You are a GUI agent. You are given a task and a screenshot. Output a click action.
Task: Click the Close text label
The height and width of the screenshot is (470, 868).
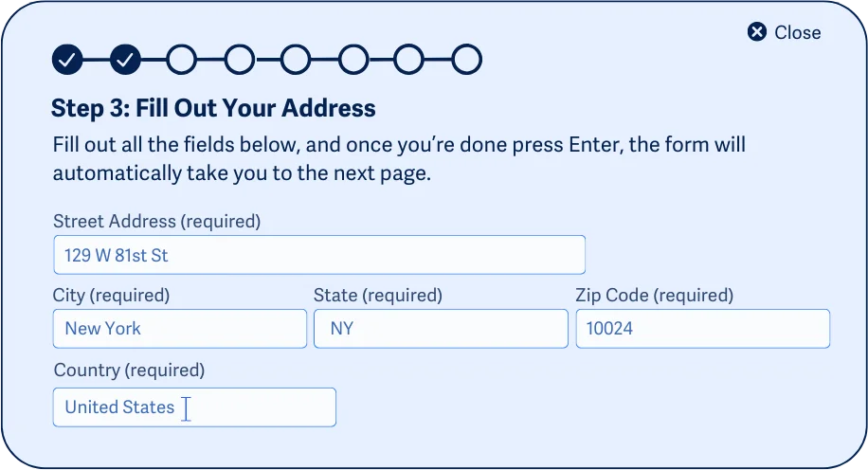tap(797, 32)
